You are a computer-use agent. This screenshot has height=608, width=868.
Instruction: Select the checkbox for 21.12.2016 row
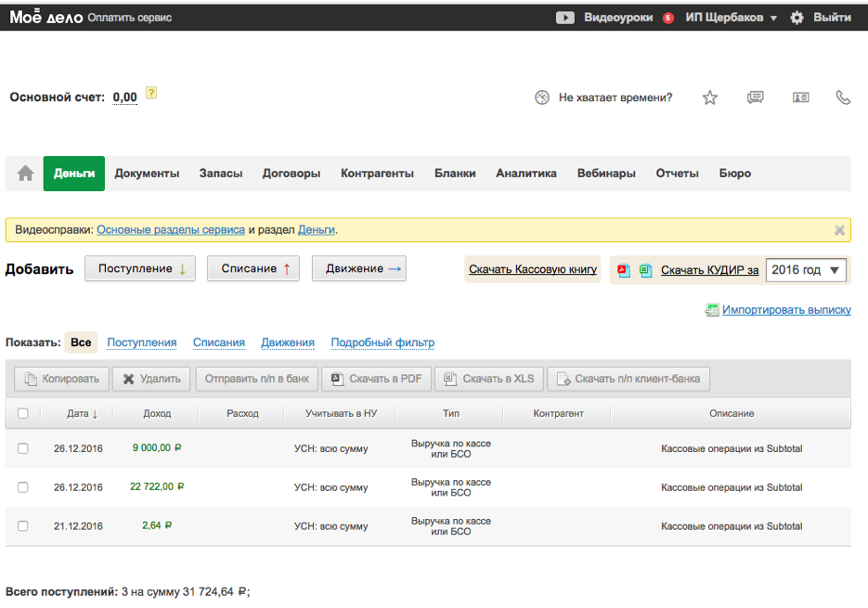23,525
